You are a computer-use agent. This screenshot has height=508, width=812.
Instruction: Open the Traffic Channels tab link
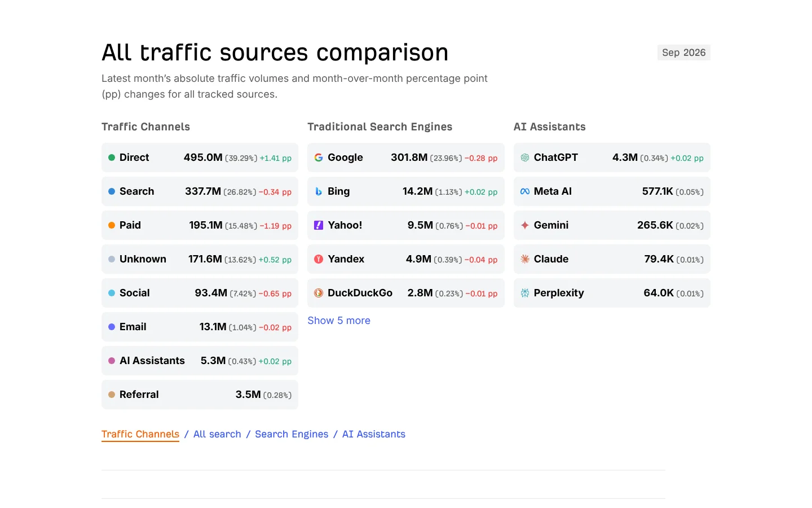coord(140,434)
